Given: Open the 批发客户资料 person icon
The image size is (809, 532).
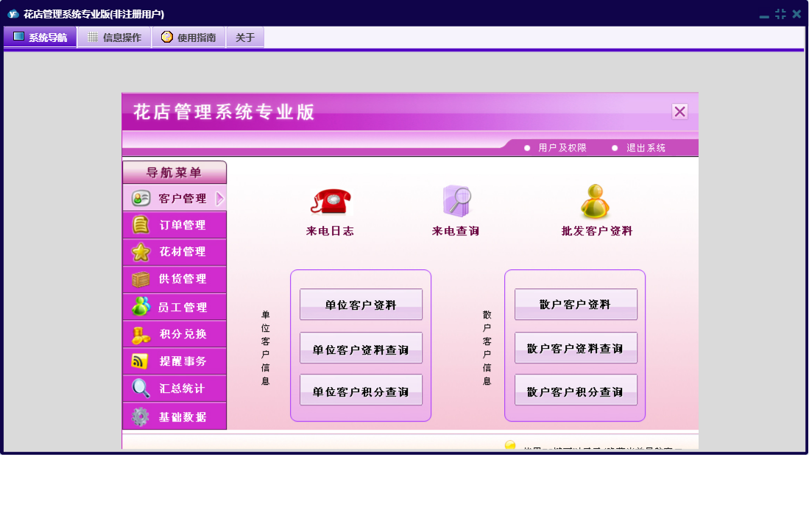Looking at the screenshot, I should (x=595, y=202).
